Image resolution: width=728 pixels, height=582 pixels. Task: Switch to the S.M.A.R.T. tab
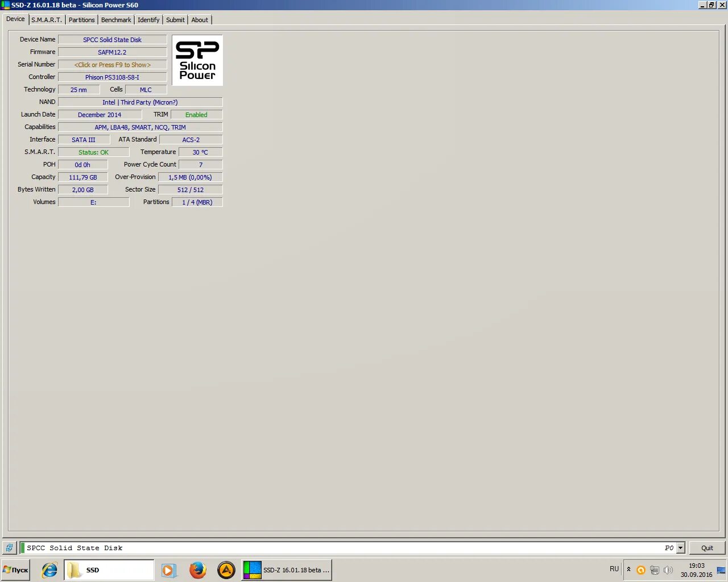47,20
